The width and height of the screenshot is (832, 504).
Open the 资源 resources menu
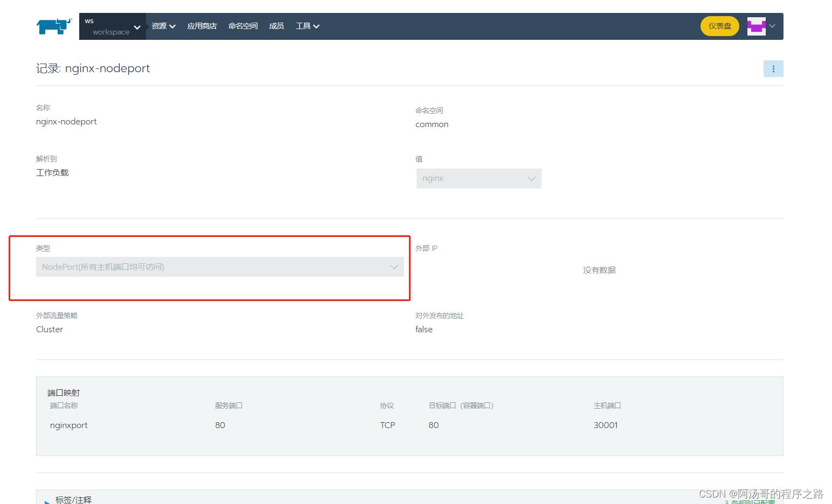click(x=163, y=26)
